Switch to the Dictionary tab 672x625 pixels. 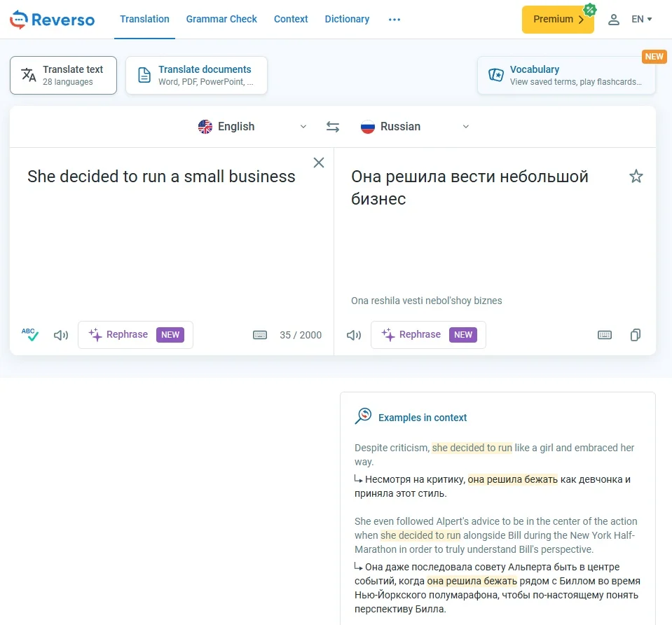coord(347,20)
